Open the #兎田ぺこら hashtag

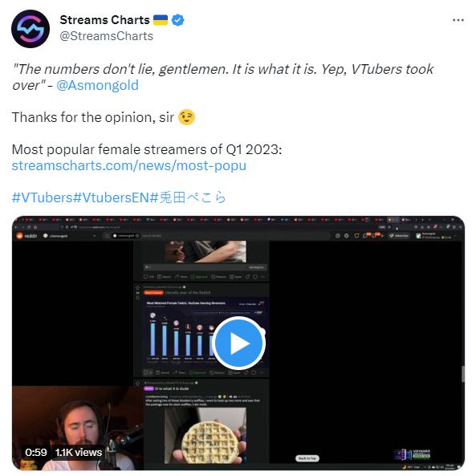[188, 197]
